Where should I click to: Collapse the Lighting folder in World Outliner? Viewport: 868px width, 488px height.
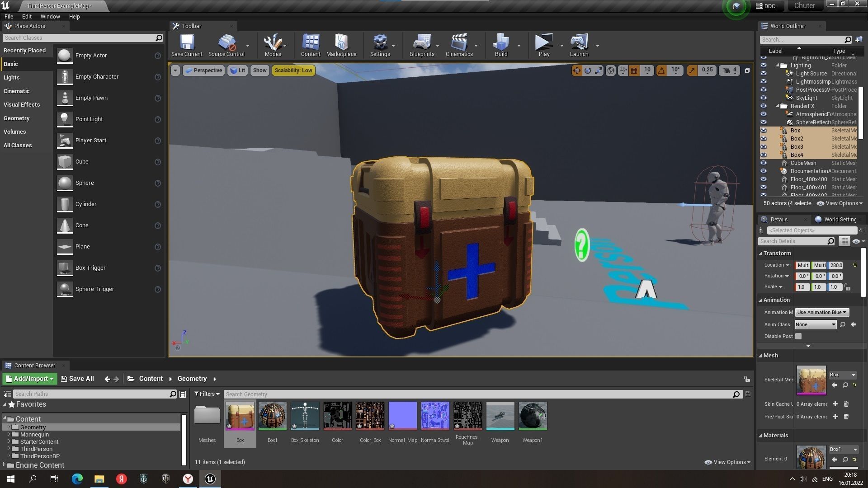click(x=778, y=66)
